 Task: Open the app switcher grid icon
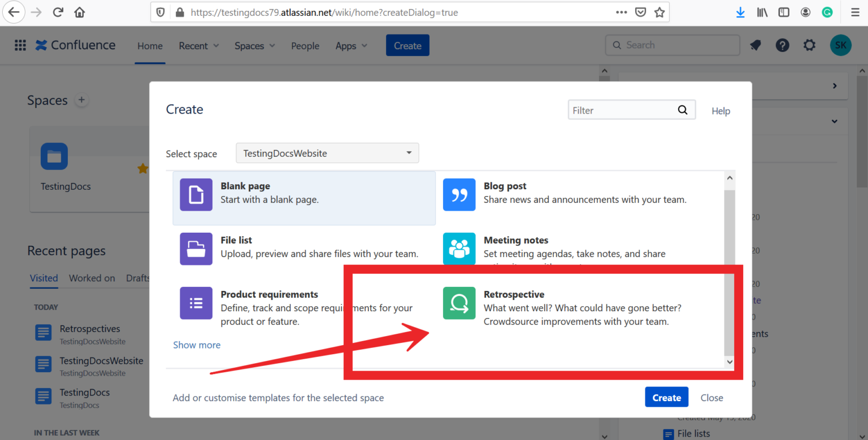20,46
